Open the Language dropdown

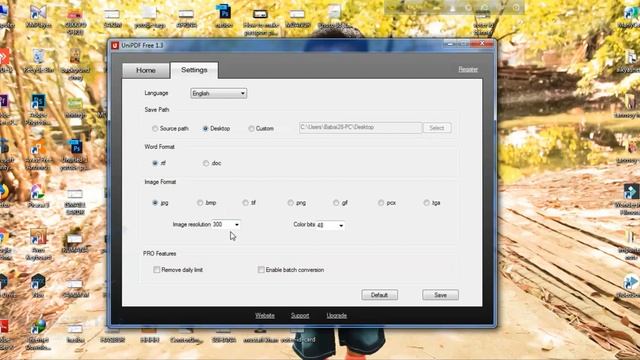(218, 93)
